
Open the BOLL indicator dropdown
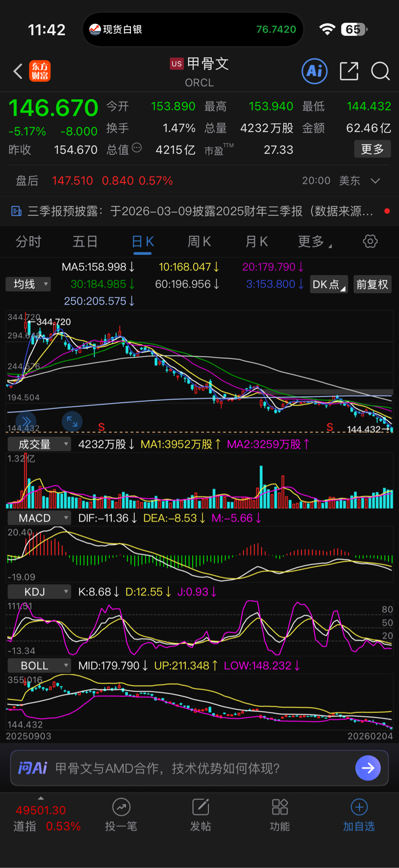pos(39,666)
